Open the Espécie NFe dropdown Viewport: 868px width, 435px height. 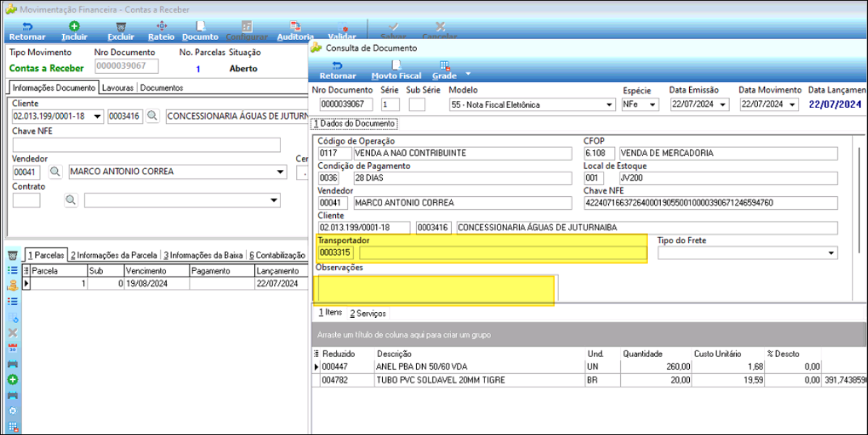click(x=653, y=104)
